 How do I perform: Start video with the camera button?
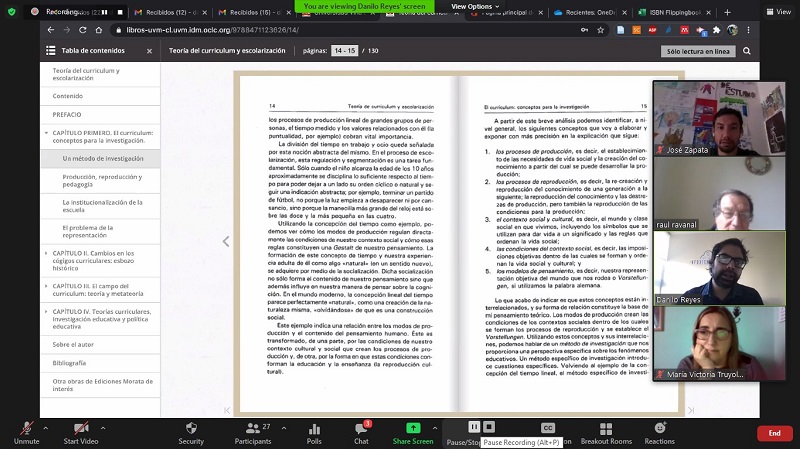pyautogui.click(x=81, y=433)
